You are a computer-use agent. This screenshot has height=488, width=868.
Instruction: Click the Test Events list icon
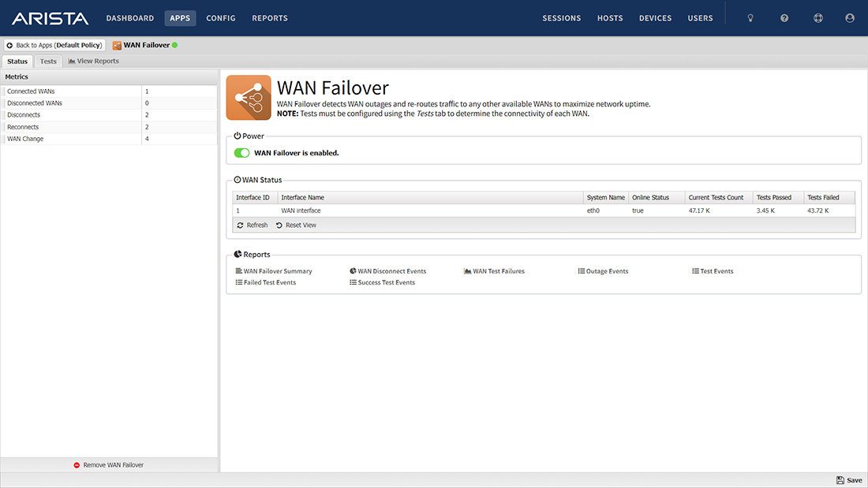695,271
